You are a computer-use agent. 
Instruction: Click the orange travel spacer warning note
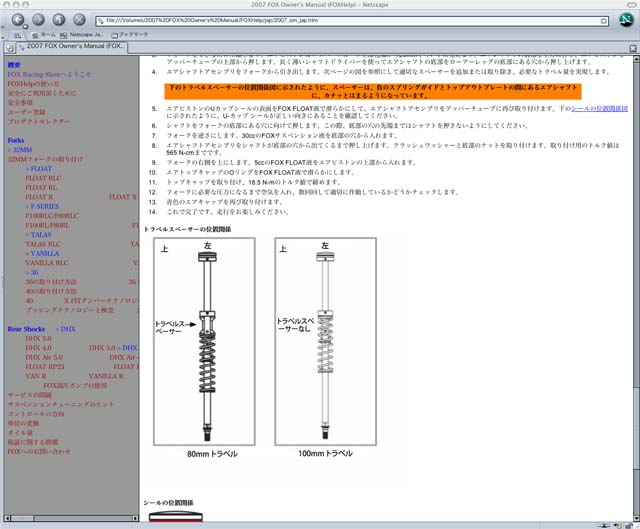tap(373, 91)
